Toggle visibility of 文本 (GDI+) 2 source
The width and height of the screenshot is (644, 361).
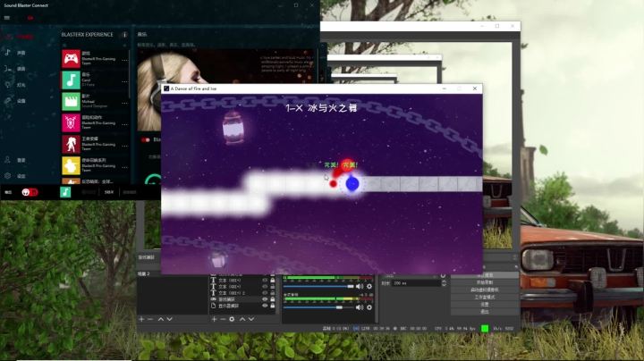tap(265, 293)
